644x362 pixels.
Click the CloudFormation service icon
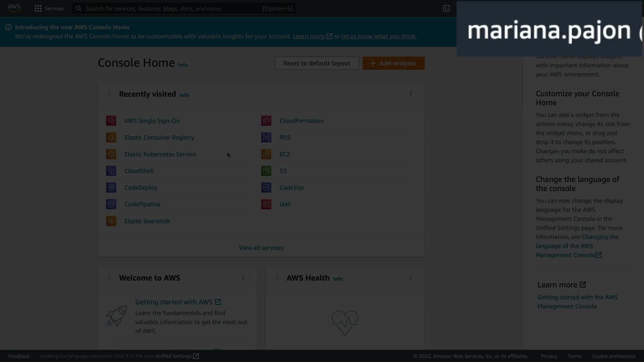(x=266, y=121)
